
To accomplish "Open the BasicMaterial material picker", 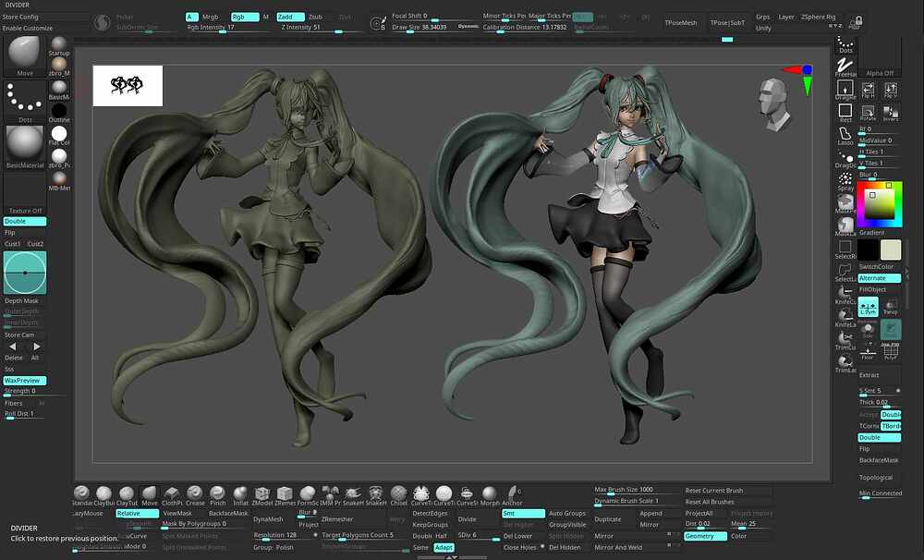I will click(25, 147).
